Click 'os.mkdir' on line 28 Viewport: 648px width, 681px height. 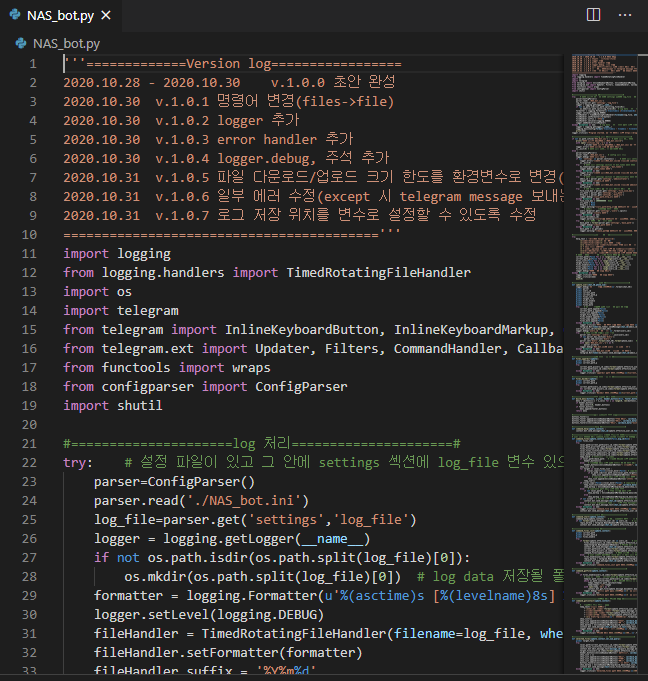(155, 577)
